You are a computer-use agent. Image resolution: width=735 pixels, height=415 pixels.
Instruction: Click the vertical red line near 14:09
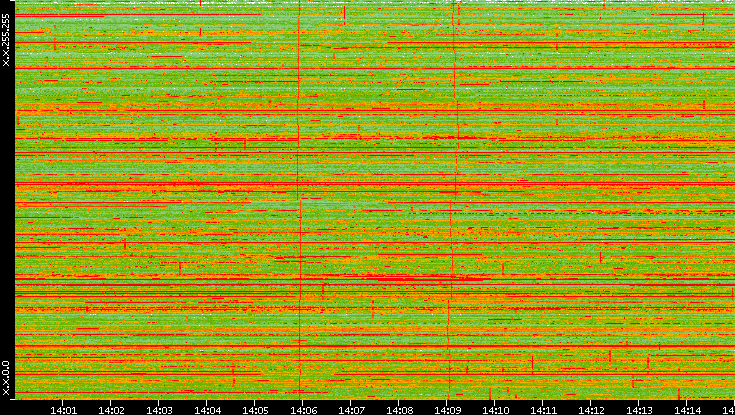(x=452, y=199)
